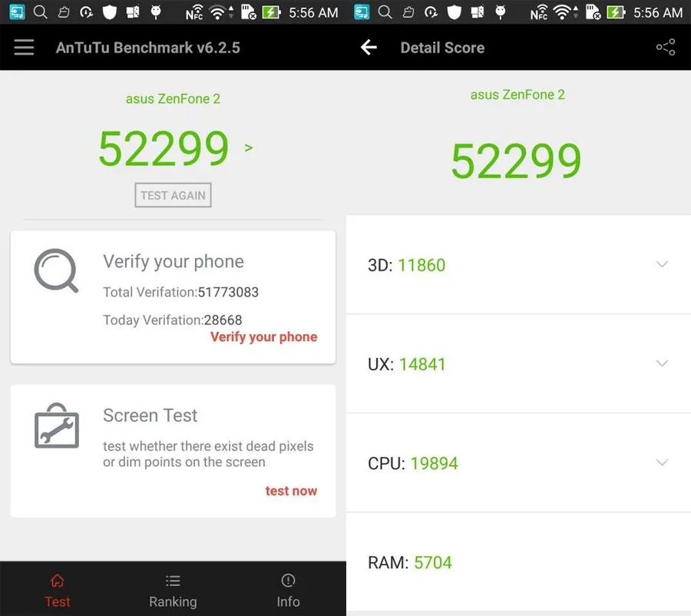The height and width of the screenshot is (616, 691).
Task: Tap the magnifier icon in Verify card
Action: (x=56, y=270)
